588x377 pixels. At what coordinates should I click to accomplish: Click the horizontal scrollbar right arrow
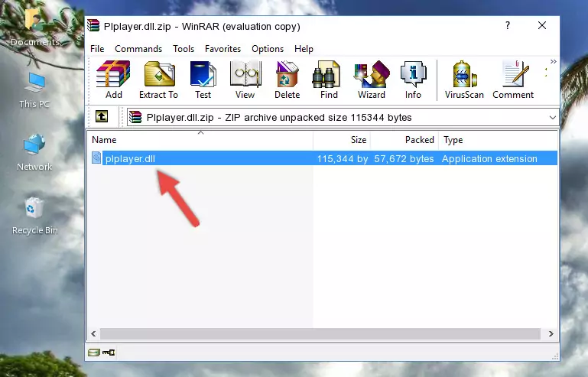[551, 333]
